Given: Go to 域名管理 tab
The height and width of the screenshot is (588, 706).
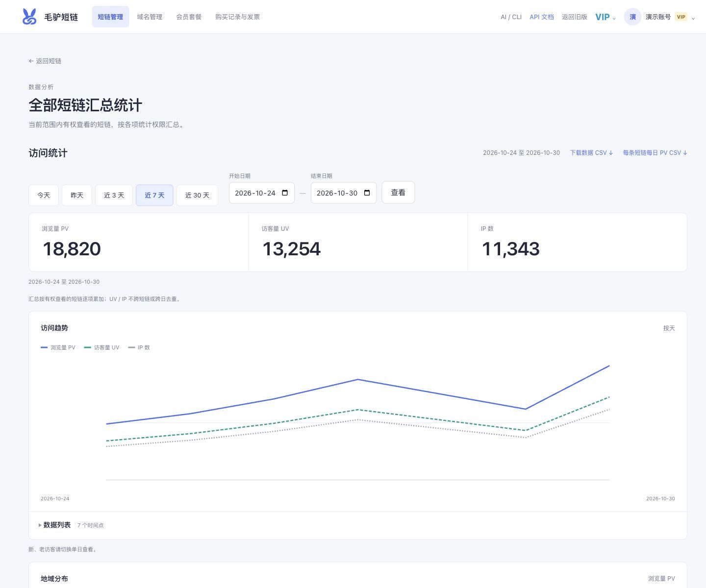Looking at the screenshot, I should [150, 17].
